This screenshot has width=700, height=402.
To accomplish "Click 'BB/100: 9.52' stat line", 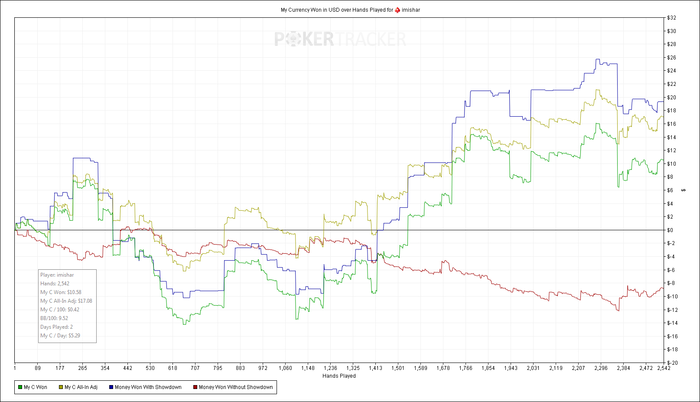I will tap(54, 318).
